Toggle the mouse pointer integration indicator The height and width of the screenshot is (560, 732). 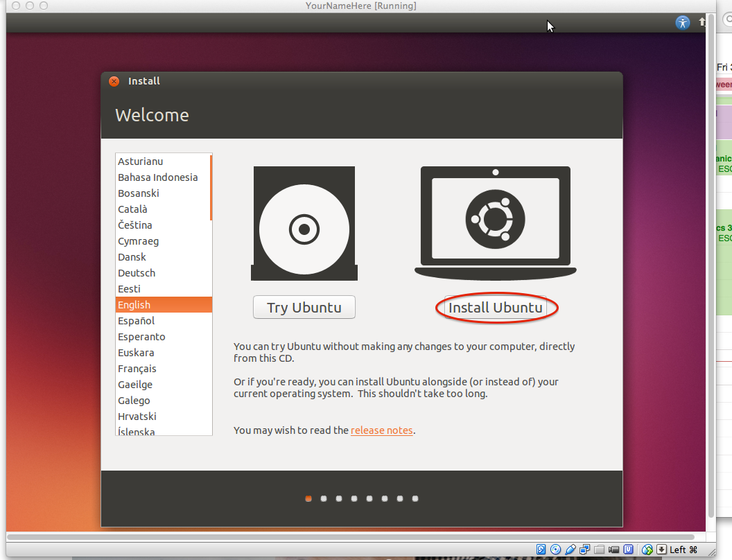pos(646,549)
